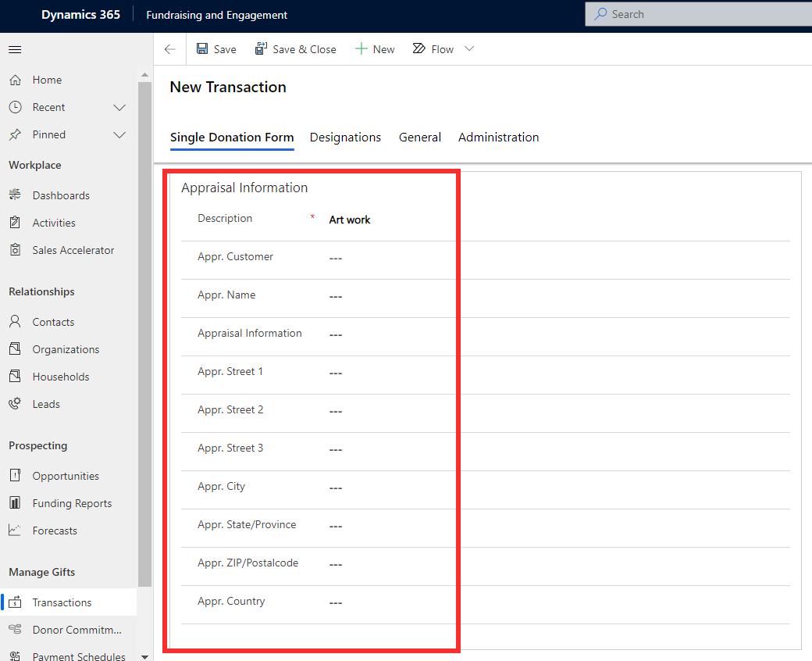Click the Save button label
The height and width of the screenshot is (661, 812).
(225, 49)
